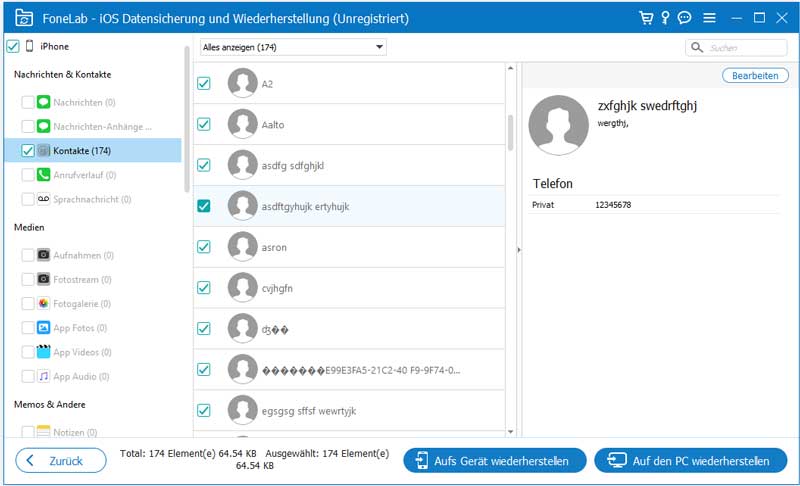Click the Aufnahmen camera icon
Image resolution: width=800 pixels, height=486 pixels.
(43, 254)
